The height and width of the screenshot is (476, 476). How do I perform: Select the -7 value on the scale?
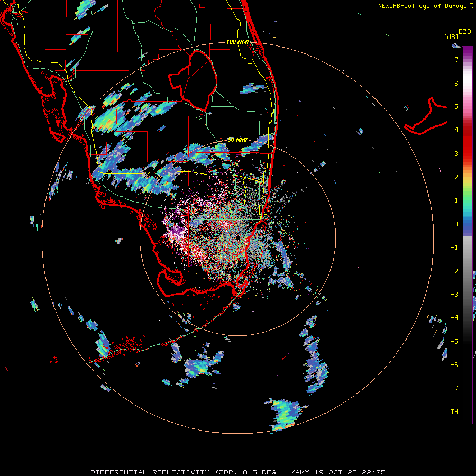tap(454, 388)
